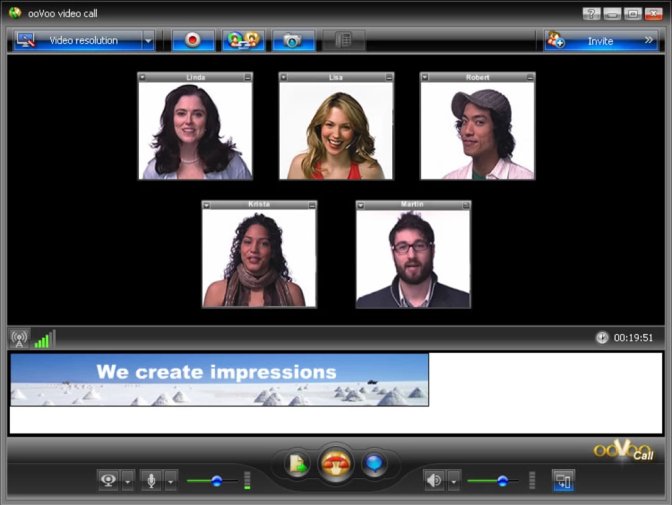The image size is (672, 505).
Task: Click the speaker level meter
Action: click(532, 481)
